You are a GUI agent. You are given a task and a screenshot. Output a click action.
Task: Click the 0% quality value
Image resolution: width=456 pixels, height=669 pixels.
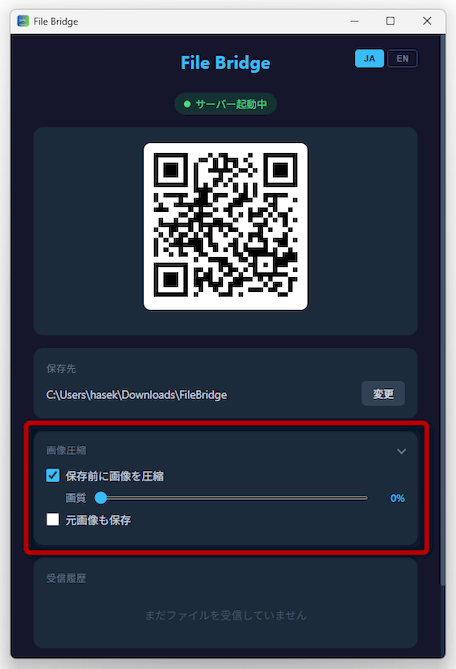[x=397, y=498]
